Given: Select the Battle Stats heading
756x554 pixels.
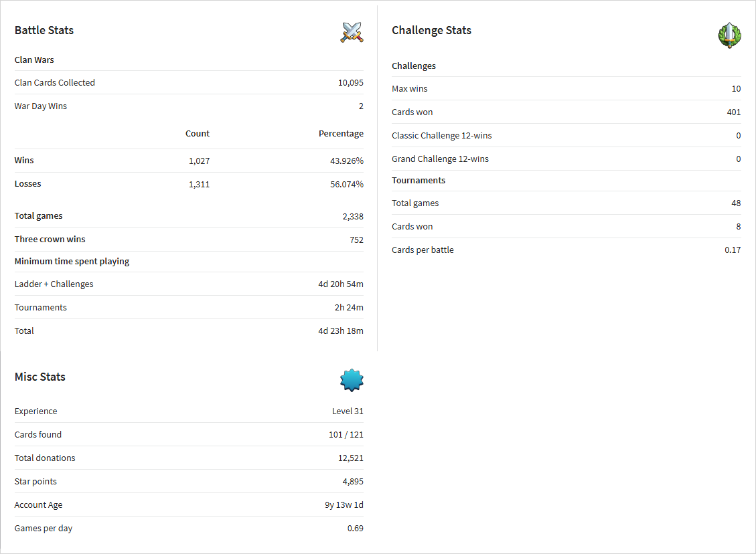Looking at the screenshot, I should coord(44,30).
